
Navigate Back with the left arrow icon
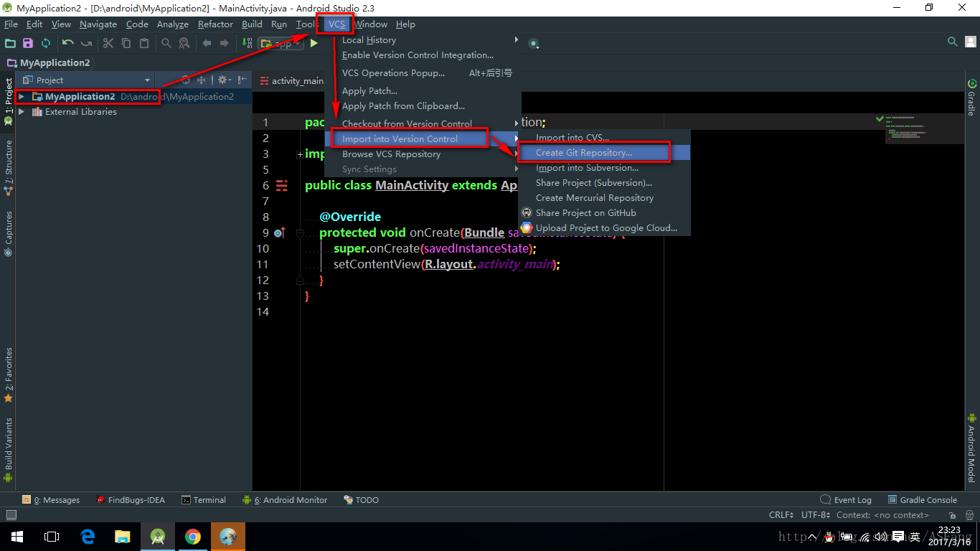pyautogui.click(x=207, y=43)
